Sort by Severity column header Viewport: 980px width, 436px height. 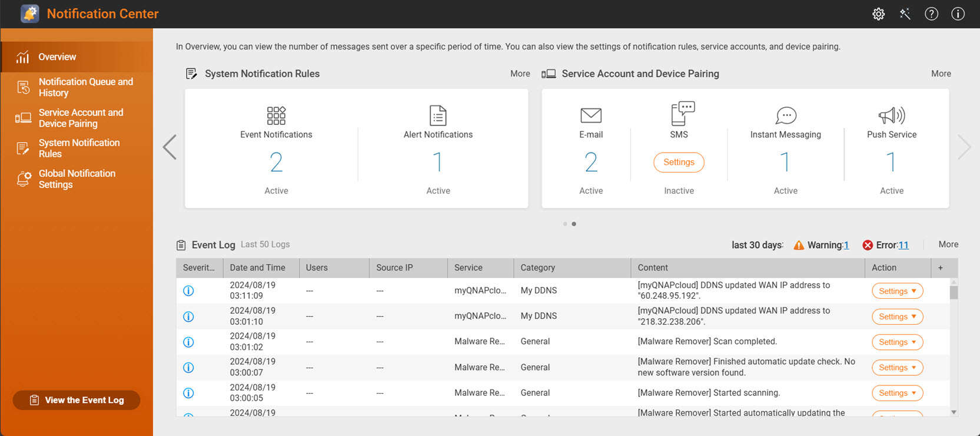pos(199,267)
